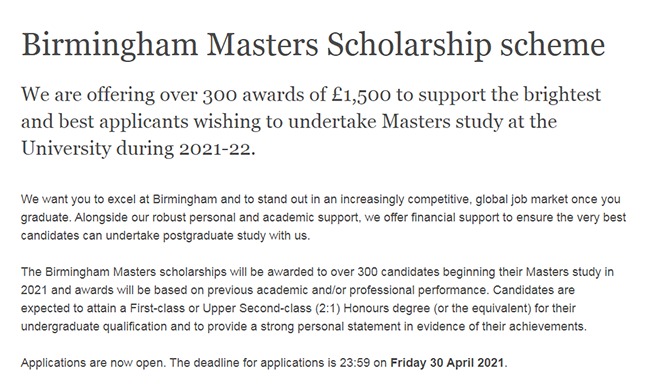Click 'candidates can undertake postgraduate study with us'
The image size is (650, 385).
pos(165,236)
